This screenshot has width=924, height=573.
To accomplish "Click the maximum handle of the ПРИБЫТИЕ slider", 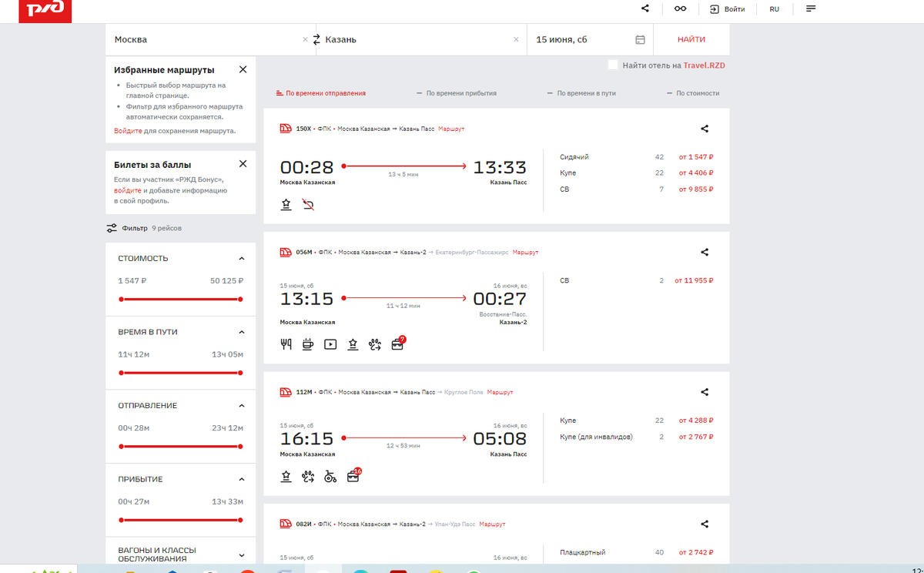I will click(240, 520).
